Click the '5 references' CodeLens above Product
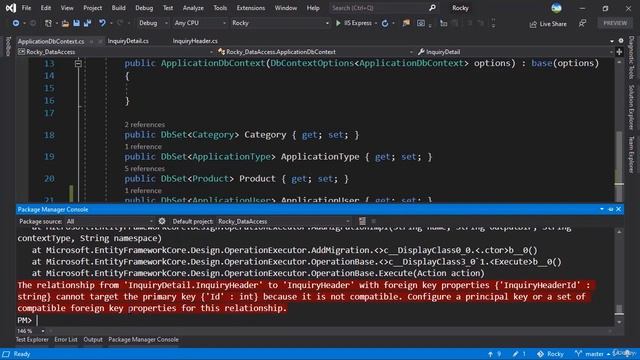The width and height of the screenshot is (640, 360). pos(144,169)
